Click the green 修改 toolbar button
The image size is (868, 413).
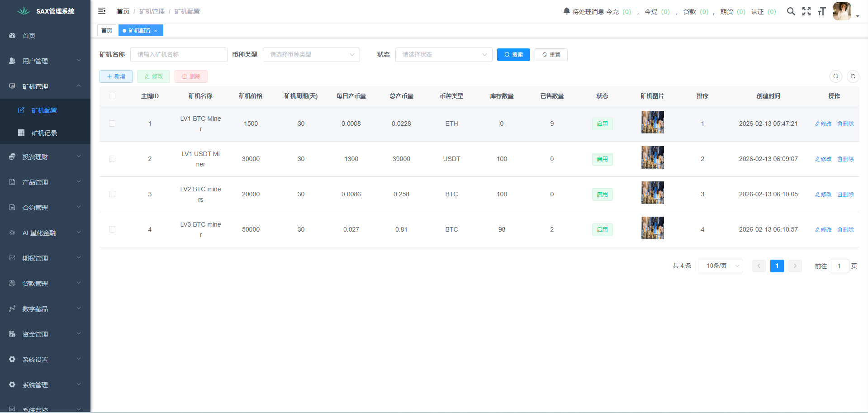point(153,76)
